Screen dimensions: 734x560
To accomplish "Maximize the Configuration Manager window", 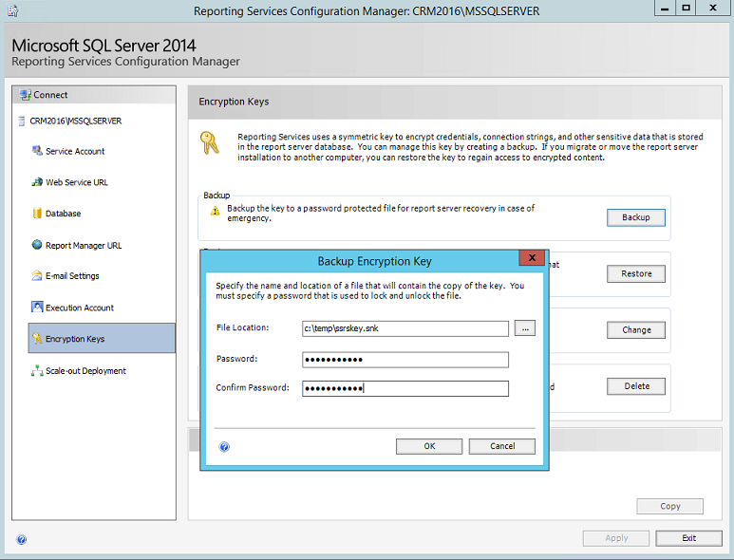I will pyautogui.click(x=686, y=9).
